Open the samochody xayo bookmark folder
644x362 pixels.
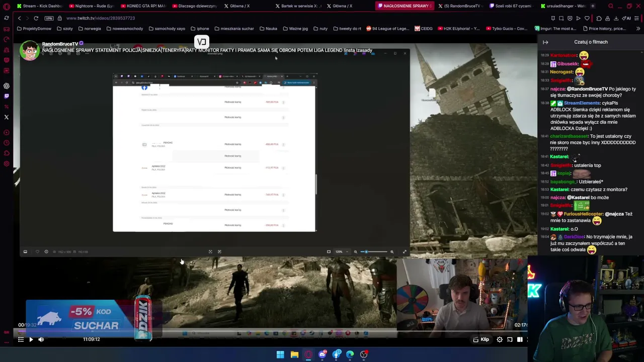tap(167, 29)
